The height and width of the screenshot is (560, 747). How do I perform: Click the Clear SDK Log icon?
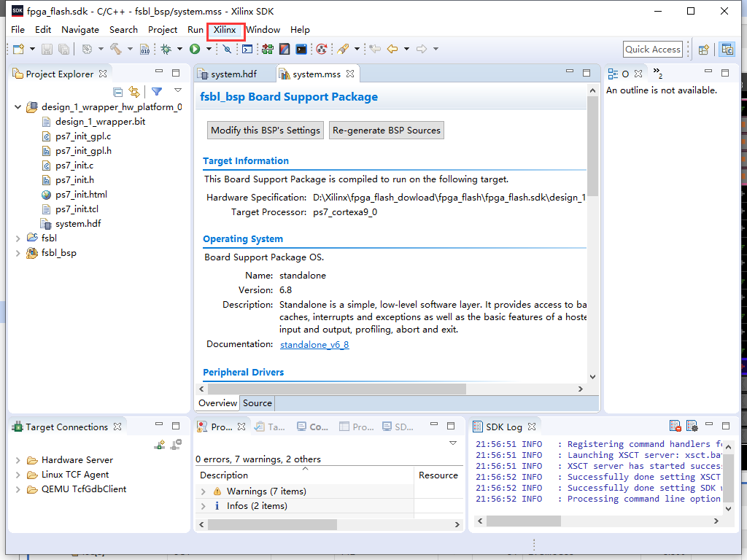675,426
